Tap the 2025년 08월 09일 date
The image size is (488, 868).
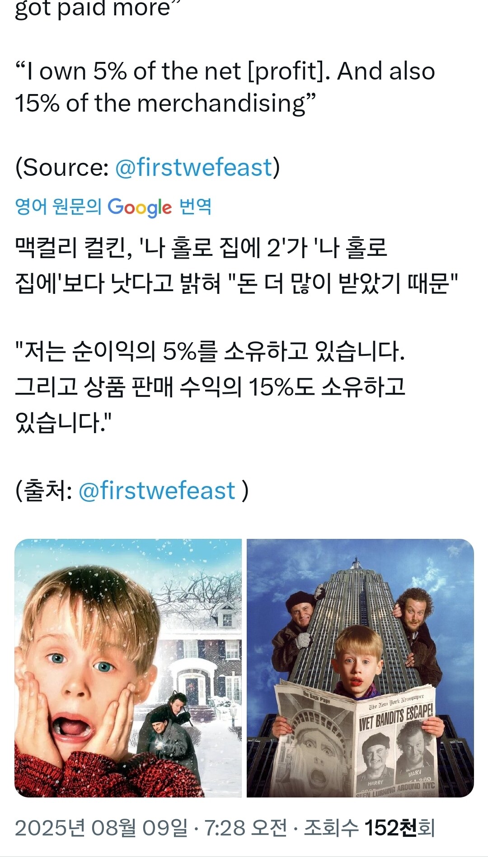click(101, 828)
